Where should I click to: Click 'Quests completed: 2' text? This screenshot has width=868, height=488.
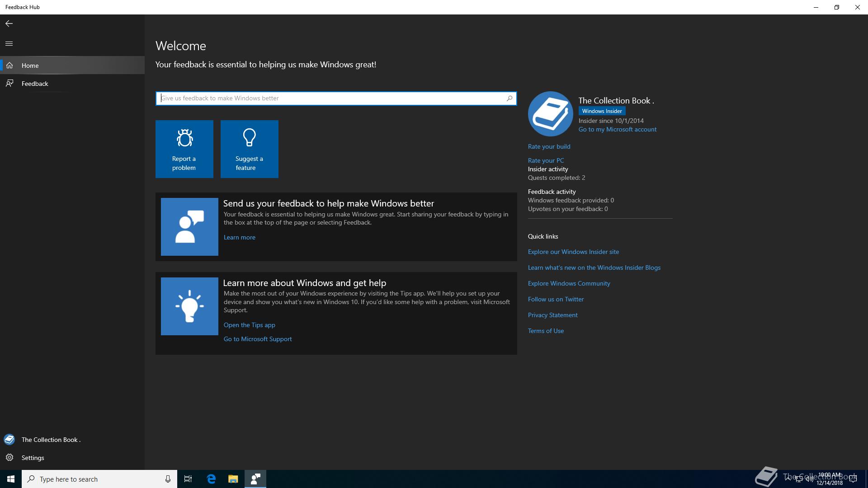point(557,178)
